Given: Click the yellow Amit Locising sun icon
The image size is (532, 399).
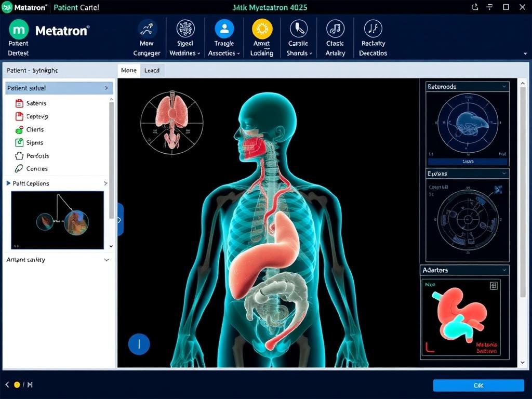Looking at the screenshot, I should [x=262, y=29].
